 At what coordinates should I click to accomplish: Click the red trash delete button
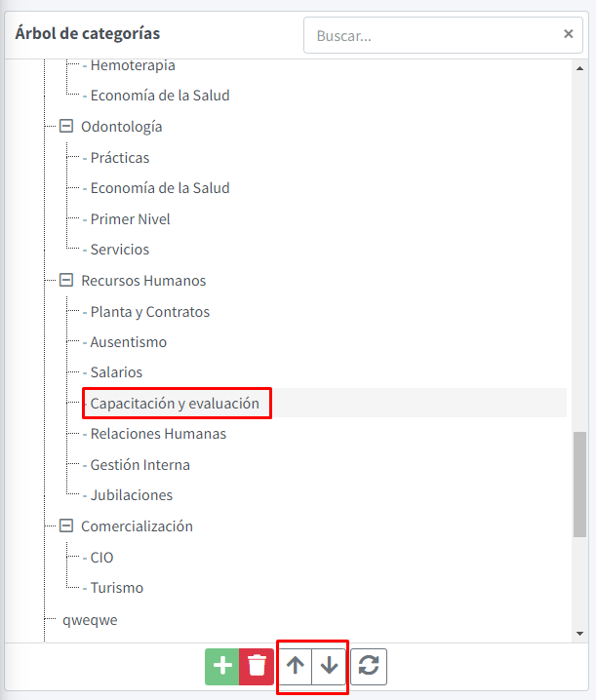click(257, 666)
